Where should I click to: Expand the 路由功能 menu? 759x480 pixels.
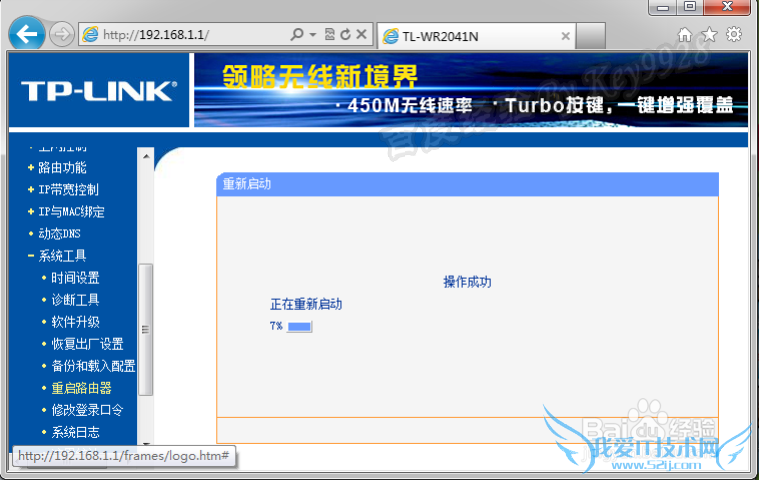62,167
